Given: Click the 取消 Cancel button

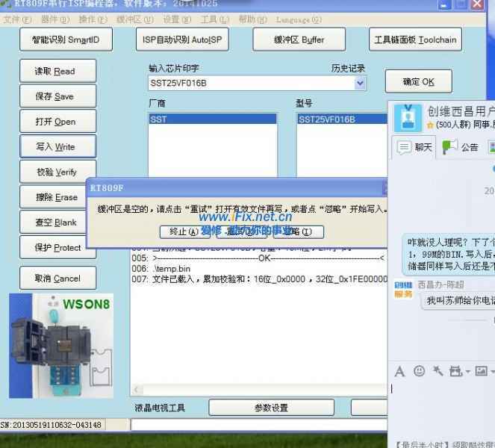Looking at the screenshot, I should pyautogui.click(x=57, y=279).
